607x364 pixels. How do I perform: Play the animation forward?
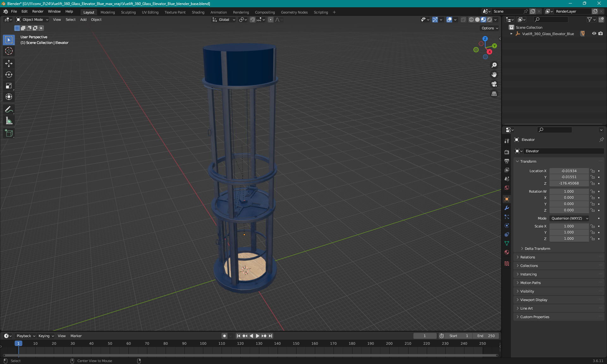point(258,336)
